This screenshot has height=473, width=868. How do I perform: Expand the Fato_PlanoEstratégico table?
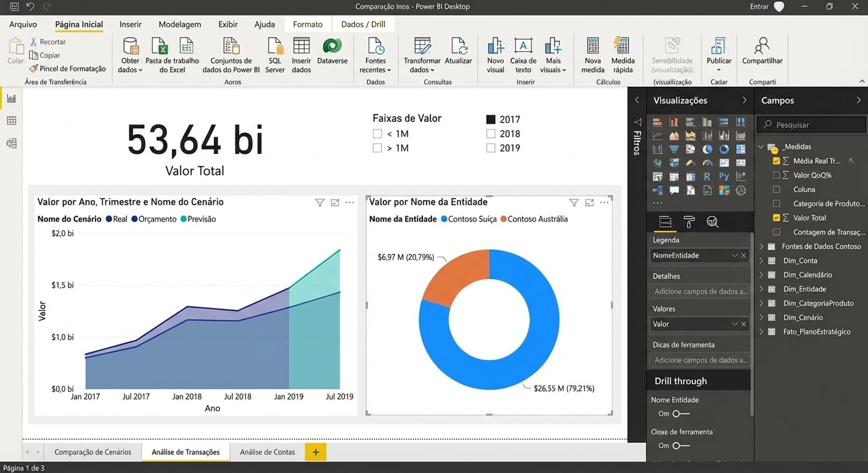click(x=761, y=331)
